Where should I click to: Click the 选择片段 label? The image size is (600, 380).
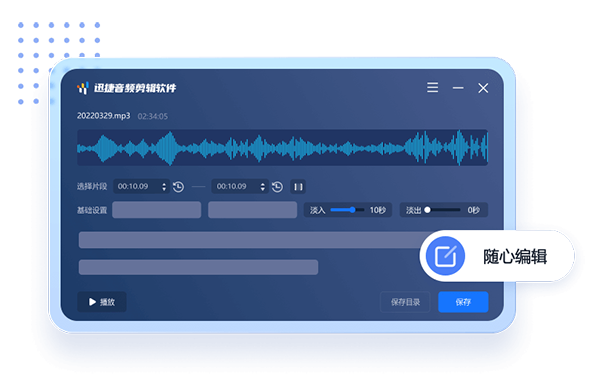click(92, 186)
